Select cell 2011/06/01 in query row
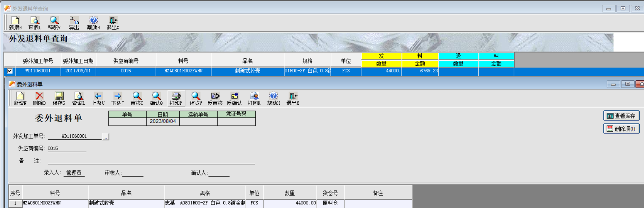The image size is (644, 208). [78, 71]
